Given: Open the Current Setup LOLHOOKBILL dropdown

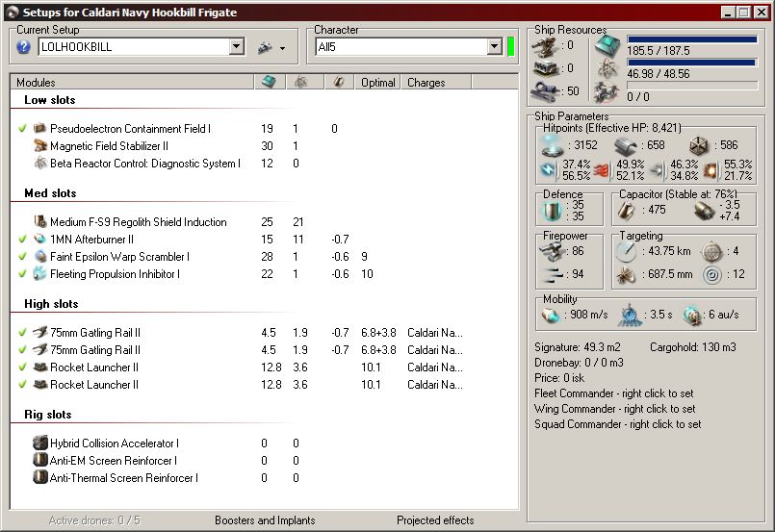Looking at the screenshot, I should click(237, 47).
